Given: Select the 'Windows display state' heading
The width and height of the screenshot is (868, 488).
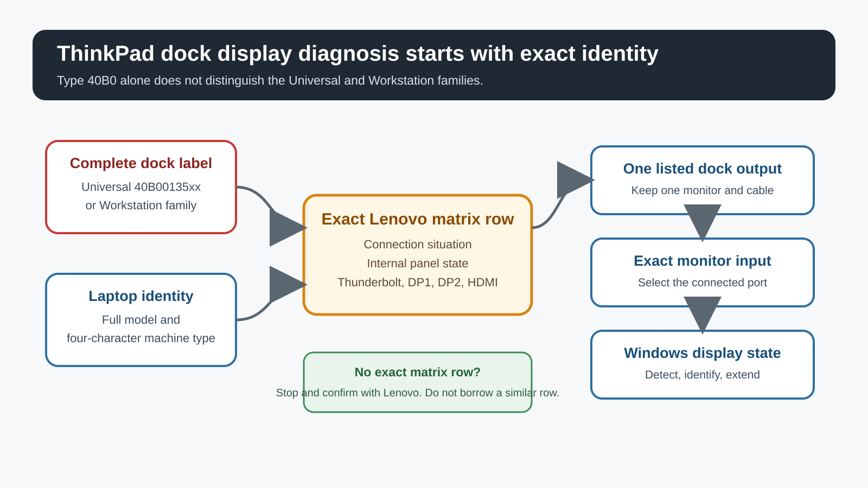Looking at the screenshot, I should point(703,353).
